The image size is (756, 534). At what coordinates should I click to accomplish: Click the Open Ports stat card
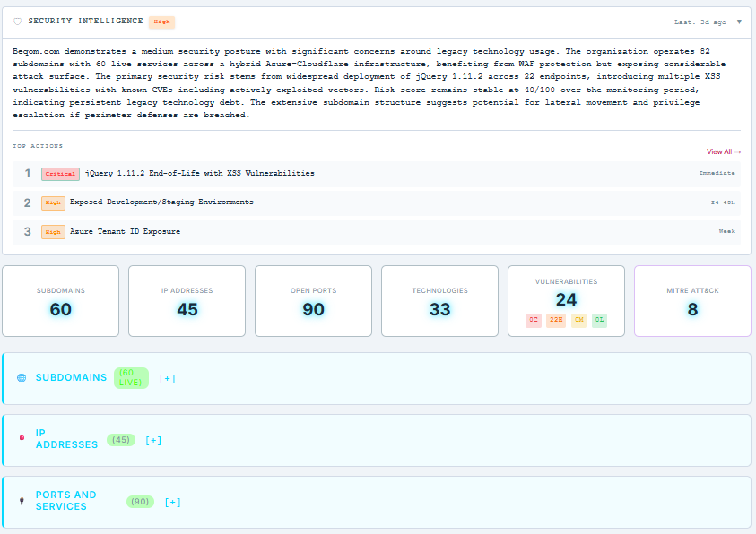[313, 301]
